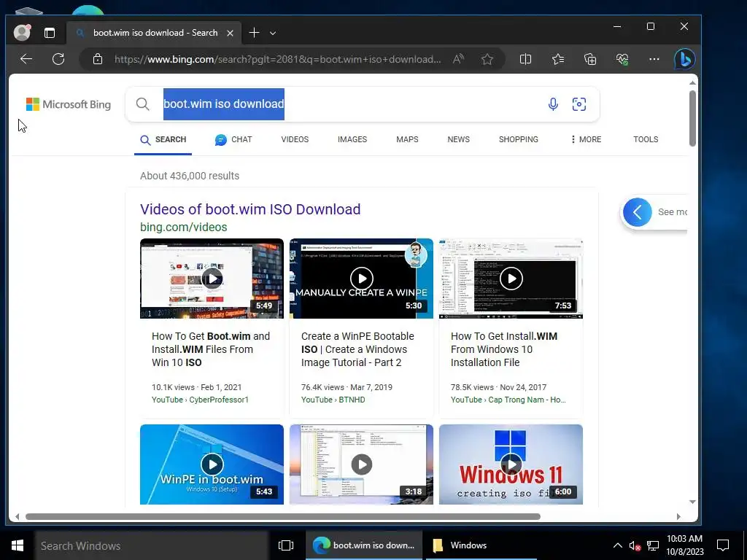Open Browser essentials heart icon
This screenshot has width=747, height=560.
click(x=622, y=59)
